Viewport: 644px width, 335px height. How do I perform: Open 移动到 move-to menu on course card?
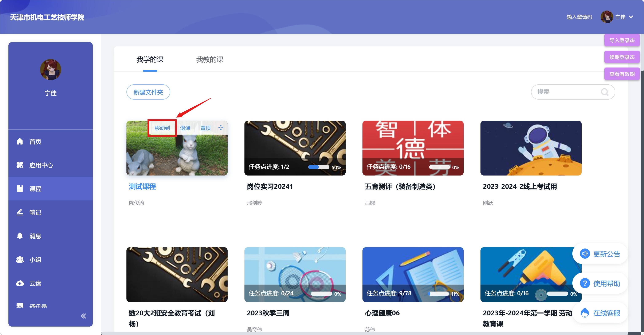(x=162, y=128)
